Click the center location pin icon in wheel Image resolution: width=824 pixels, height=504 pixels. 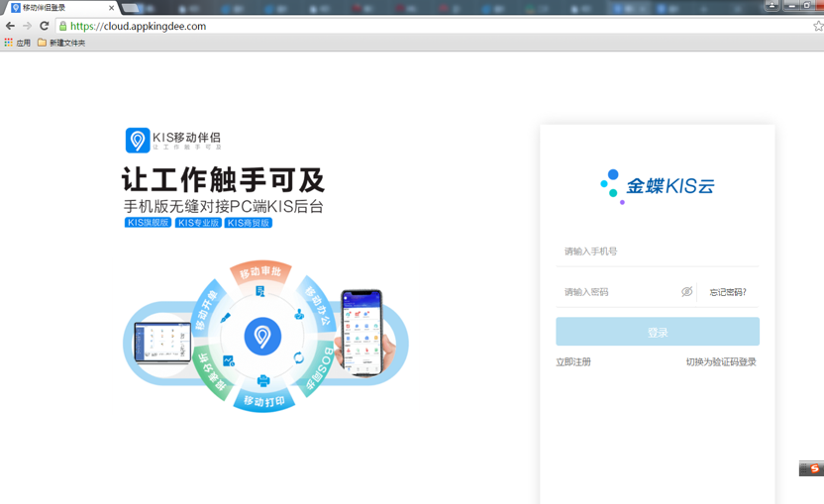(262, 337)
